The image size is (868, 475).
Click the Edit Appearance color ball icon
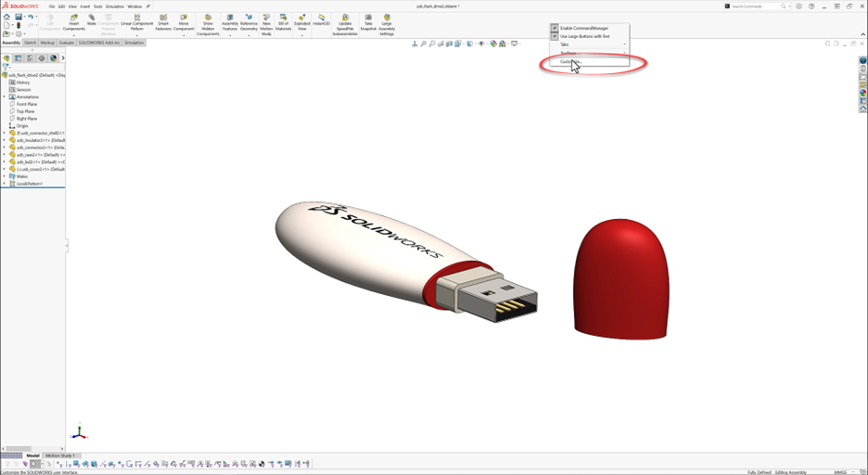(x=493, y=44)
